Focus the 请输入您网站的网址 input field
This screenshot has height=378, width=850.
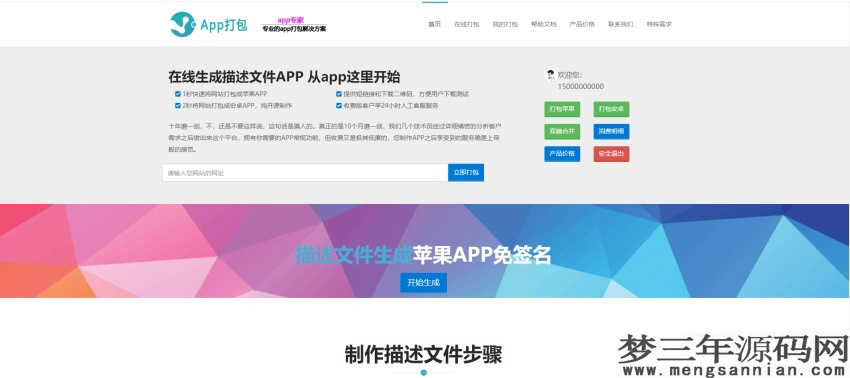click(305, 172)
